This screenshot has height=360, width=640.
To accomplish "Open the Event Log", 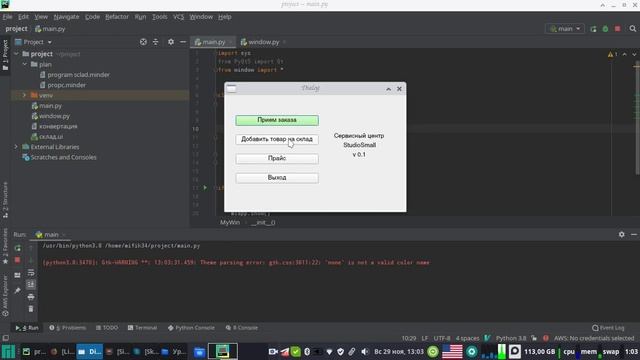I will [608, 328].
